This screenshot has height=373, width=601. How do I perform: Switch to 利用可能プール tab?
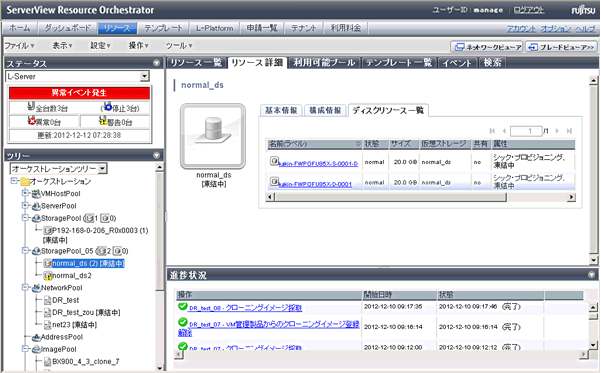pyautogui.click(x=324, y=62)
